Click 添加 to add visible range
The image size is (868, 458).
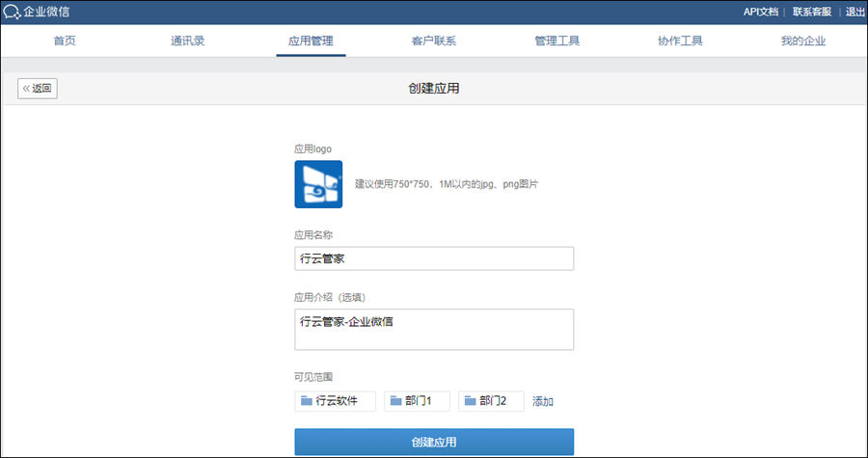543,402
